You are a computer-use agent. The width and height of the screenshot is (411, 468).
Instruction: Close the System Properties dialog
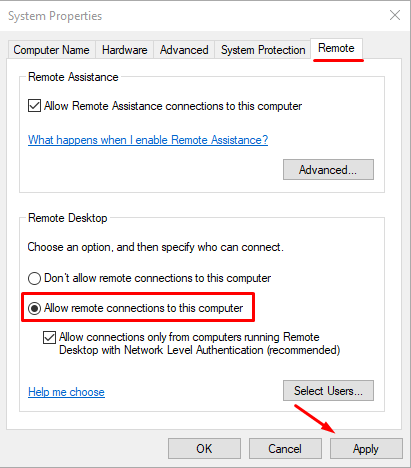coord(395,15)
